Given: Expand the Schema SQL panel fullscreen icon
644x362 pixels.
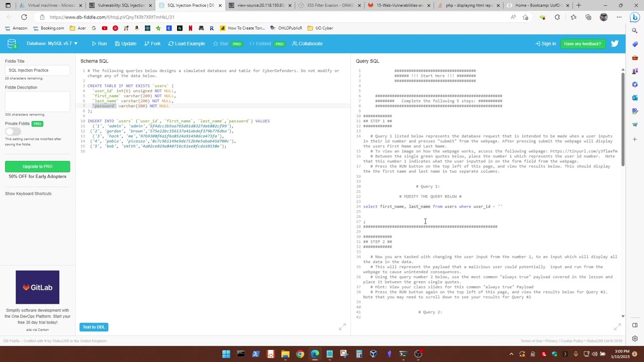Looking at the screenshot, I should 343,327.
